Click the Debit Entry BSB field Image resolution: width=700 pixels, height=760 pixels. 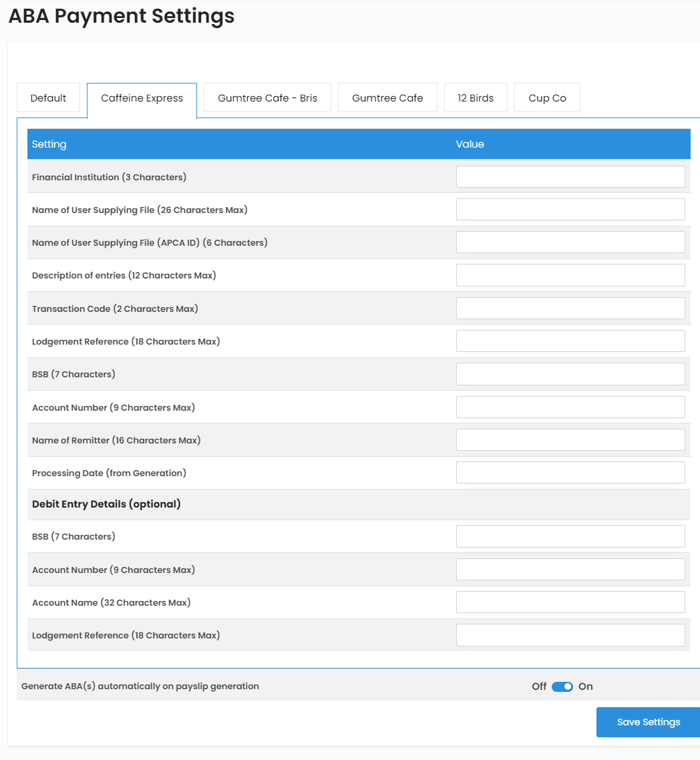[x=570, y=536]
